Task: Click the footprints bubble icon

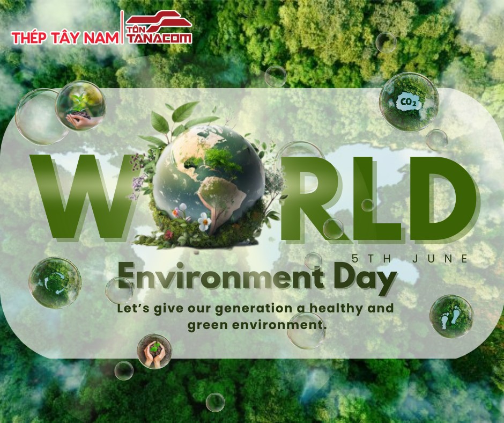Action: 451,316
